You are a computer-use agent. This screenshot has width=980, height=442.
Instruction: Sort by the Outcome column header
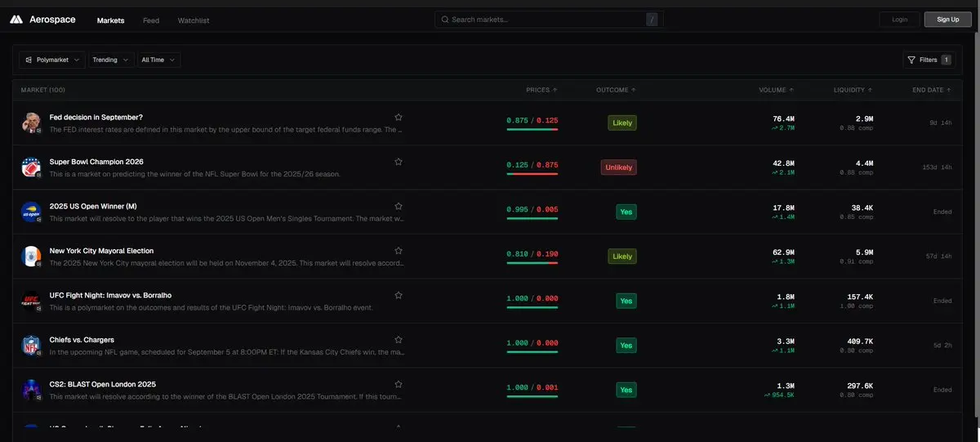point(616,90)
